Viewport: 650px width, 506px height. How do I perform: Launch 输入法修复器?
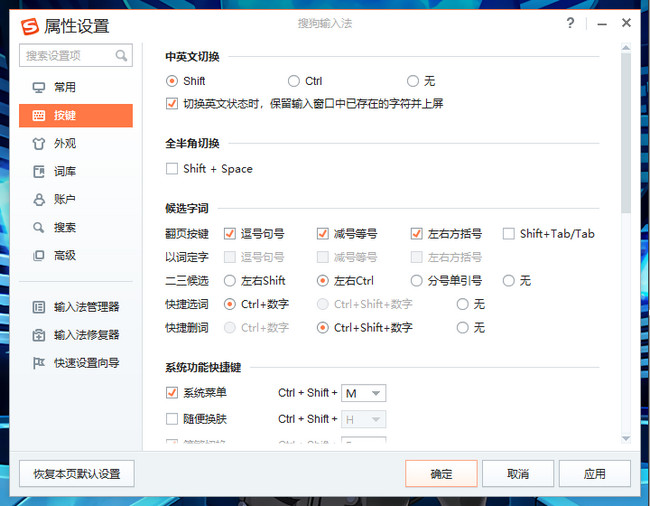click(x=76, y=335)
